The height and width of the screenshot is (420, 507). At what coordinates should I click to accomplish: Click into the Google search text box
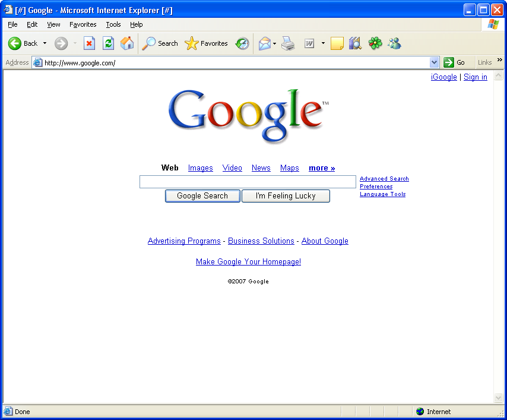(248, 182)
